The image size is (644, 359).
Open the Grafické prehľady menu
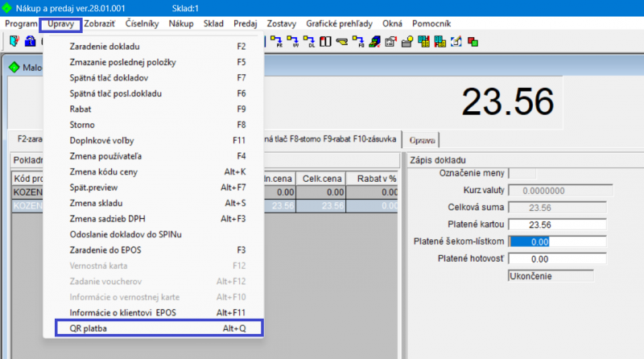(x=339, y=23)
